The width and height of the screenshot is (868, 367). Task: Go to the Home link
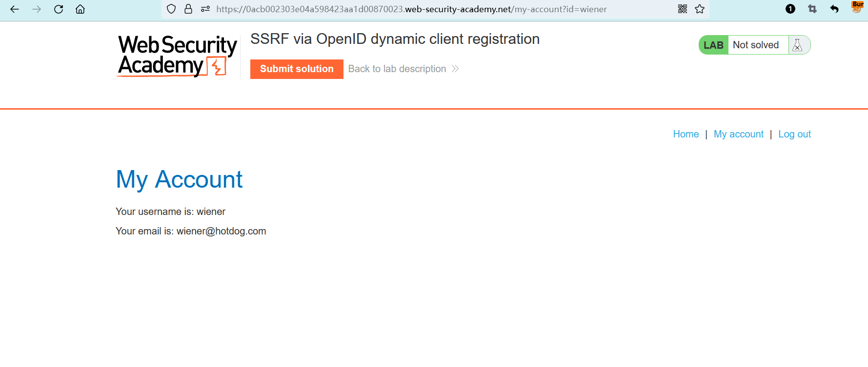click(x=686, y=134)
